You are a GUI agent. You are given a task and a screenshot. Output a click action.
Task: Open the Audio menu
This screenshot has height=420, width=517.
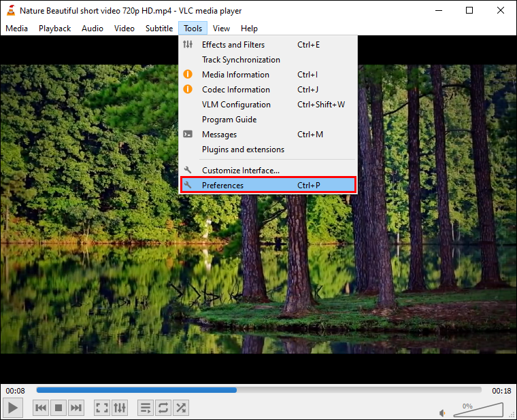(x=93, y=29)
